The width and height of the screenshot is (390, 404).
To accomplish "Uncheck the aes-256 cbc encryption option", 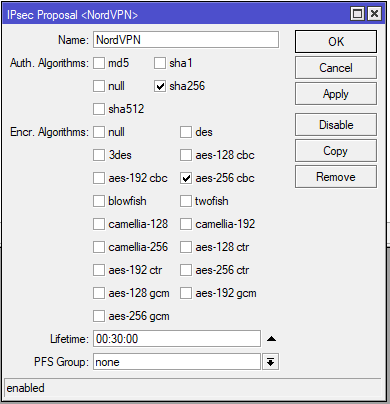I will (186, 178).
